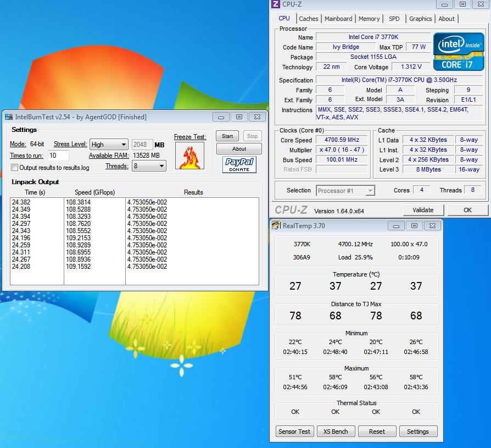Click the 2048 MB memory field
This screenshot has width=491, height=448.
pyautogui.click(x=142, y=145)
